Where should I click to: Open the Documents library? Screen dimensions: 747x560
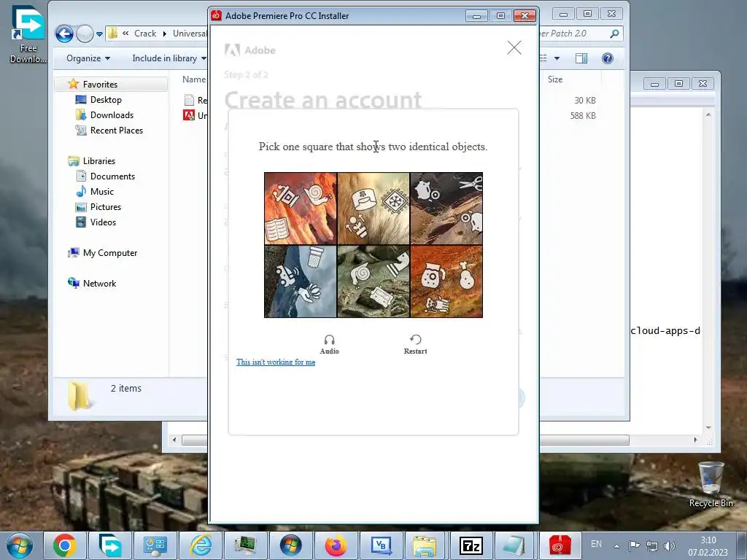click(x=112, y=176)
